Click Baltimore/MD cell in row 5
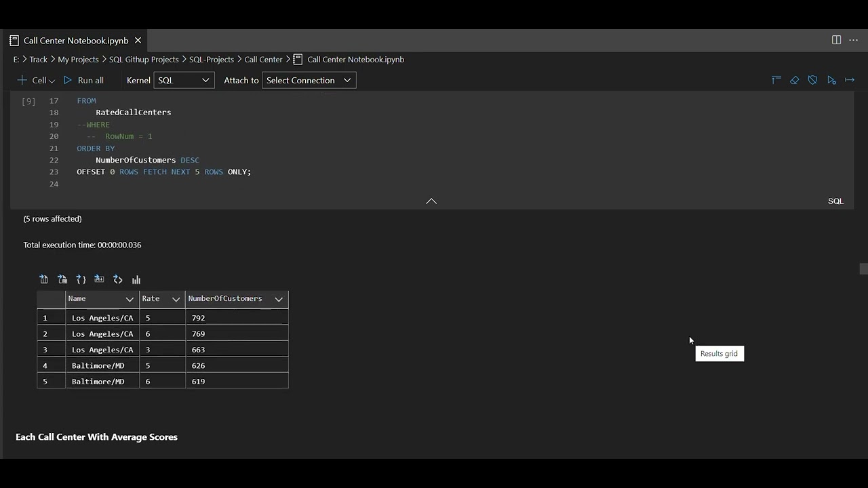The image size is (868, 488). tap(102, 382)
